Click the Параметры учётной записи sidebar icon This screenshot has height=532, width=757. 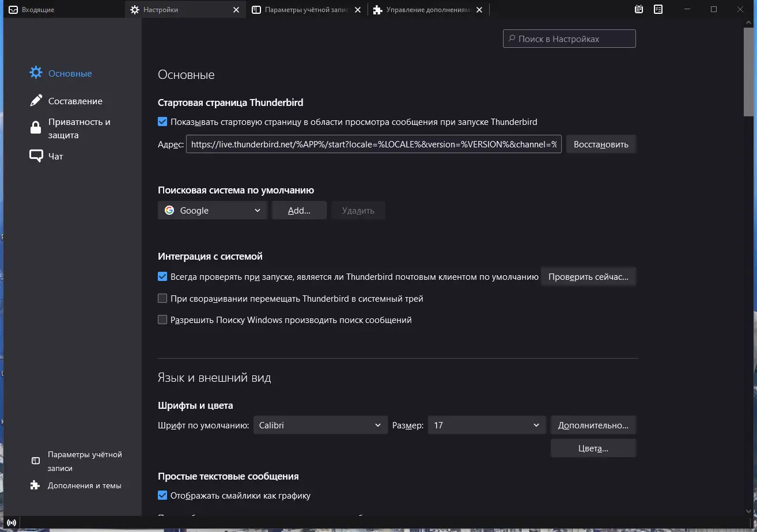click(36, 461)
